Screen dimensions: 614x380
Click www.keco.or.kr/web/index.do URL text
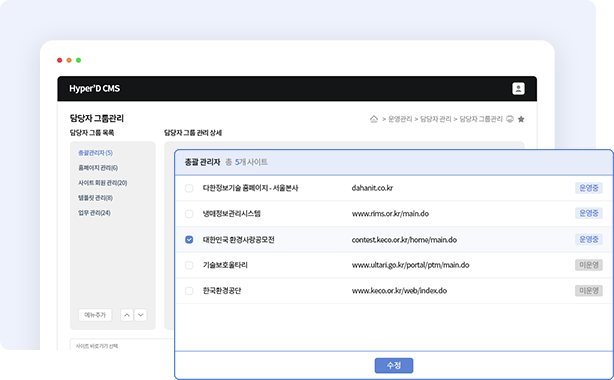[x=399, y=291]
